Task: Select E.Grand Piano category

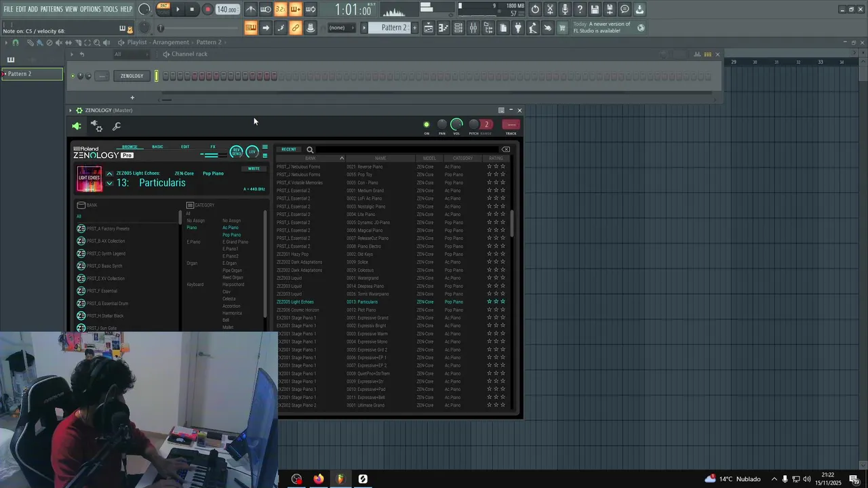Action: click(x=235, y=242)
